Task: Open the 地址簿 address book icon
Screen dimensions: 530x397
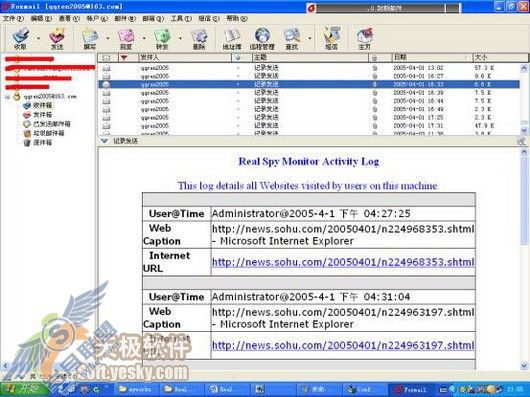Action: tap(232, 39)
